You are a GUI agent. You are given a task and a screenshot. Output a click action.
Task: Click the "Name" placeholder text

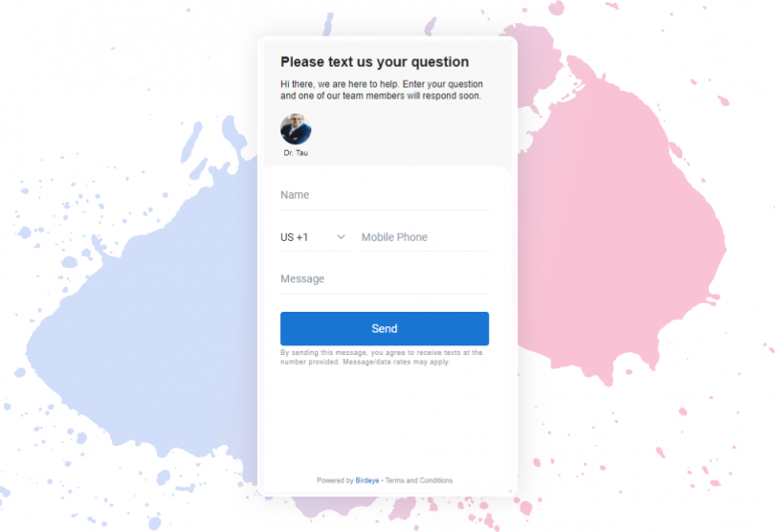[x=295, y=195]
